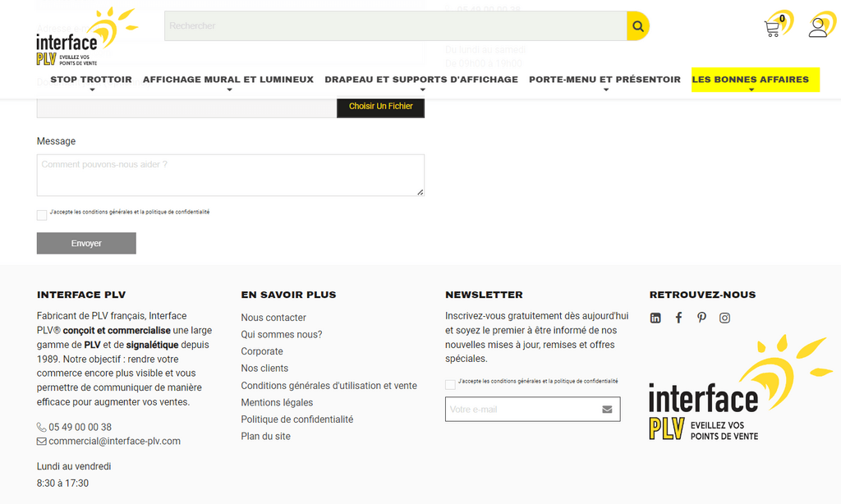
Task: Click the RETROUVEZ-NOUS heading
Action: tap(703, 295)
